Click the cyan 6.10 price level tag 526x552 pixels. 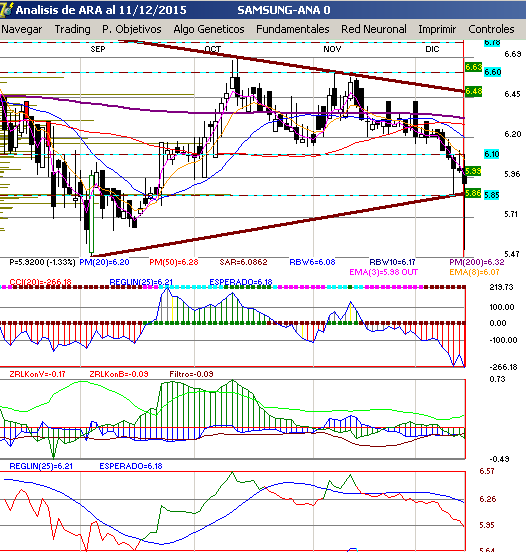(x=492, y=154)
